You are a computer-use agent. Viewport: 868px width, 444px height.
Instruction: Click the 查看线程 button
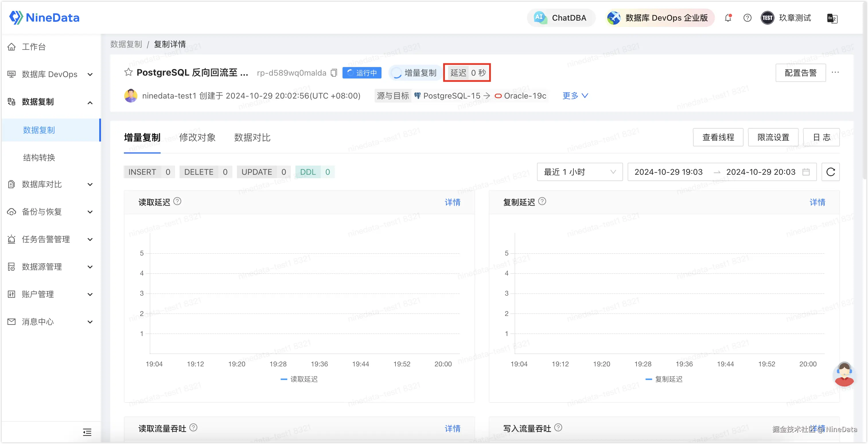[718, 137]
